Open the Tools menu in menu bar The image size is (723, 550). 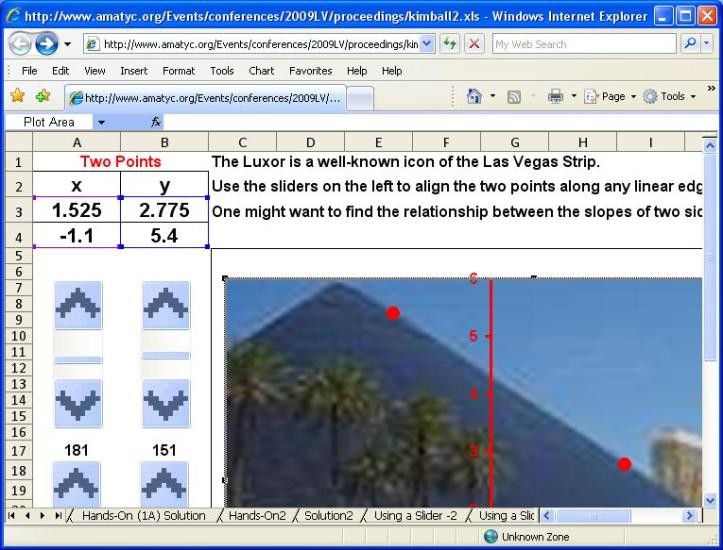click(x=222, y=71)
